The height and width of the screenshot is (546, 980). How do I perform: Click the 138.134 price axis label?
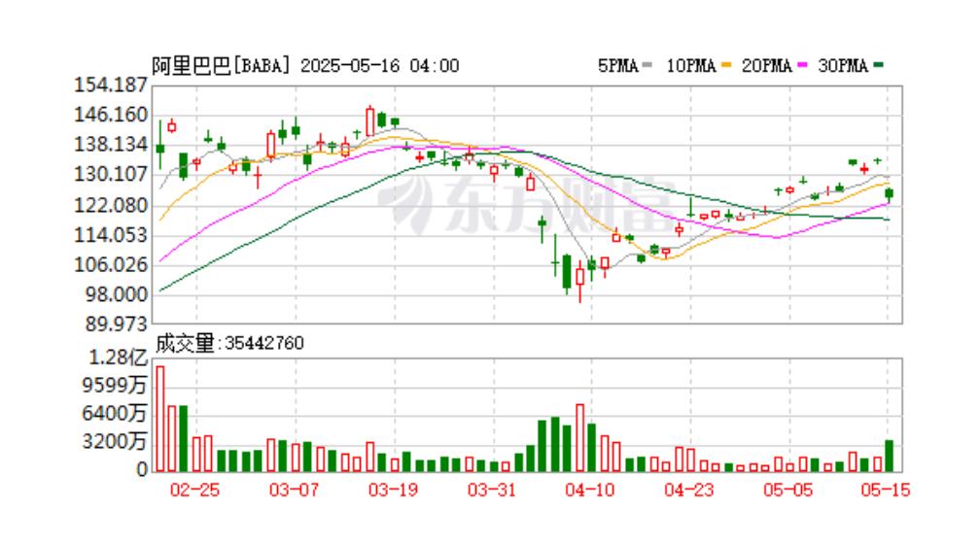[x=111, y=145]
